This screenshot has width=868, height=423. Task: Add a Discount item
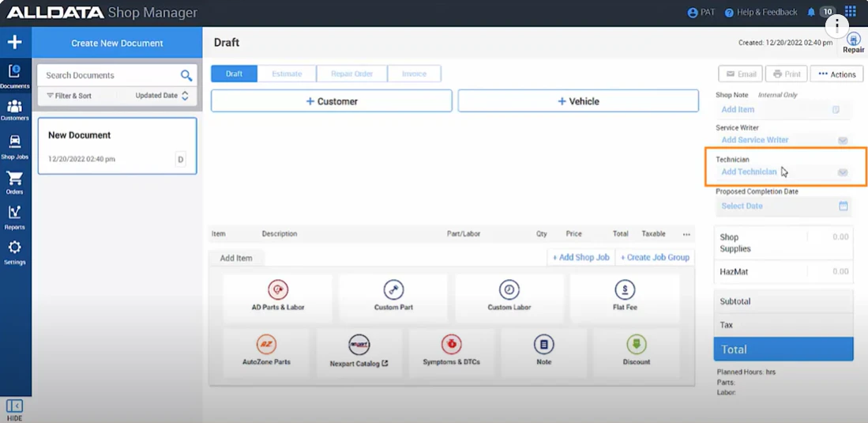(637, 352)
